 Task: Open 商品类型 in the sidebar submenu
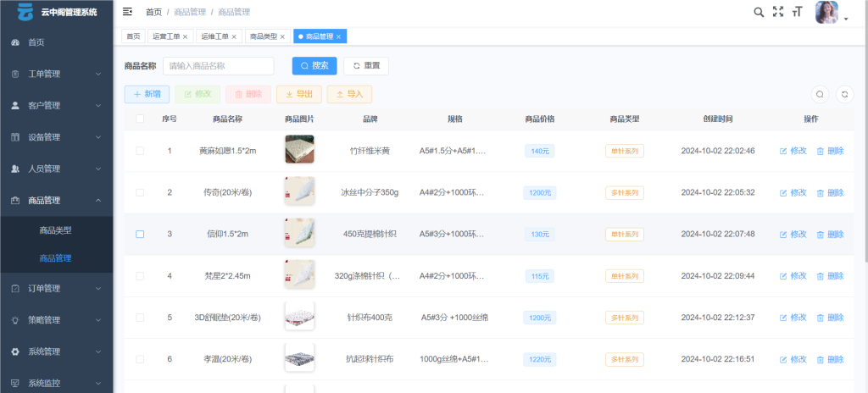point(56,230)
